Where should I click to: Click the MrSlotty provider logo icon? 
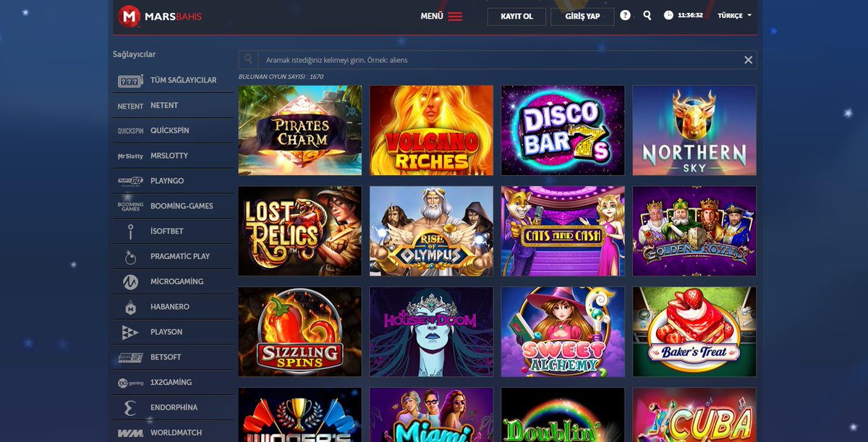130,156
